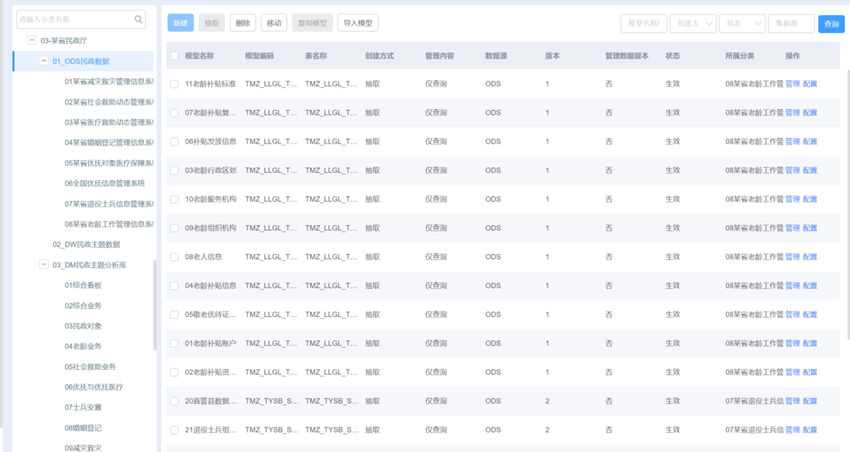Click 管理 link in the first table row

792,84
